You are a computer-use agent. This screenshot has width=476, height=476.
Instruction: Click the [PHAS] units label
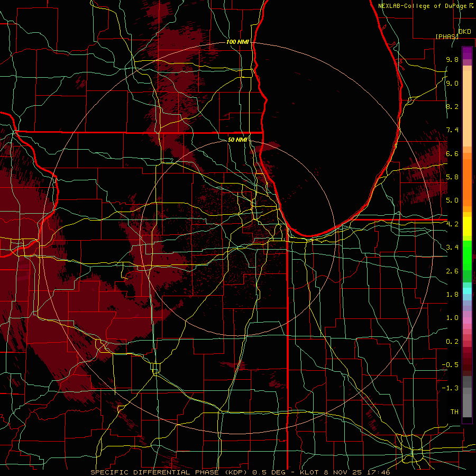[x=447, y=36]
